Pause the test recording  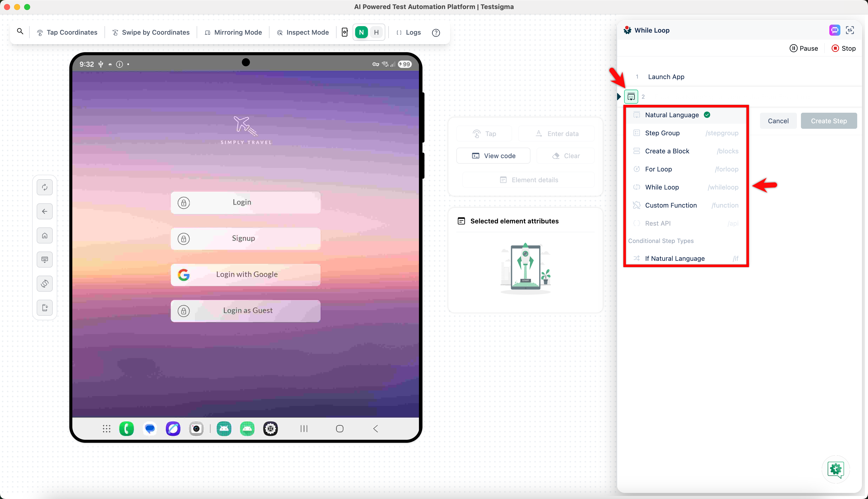coord(803,48)
